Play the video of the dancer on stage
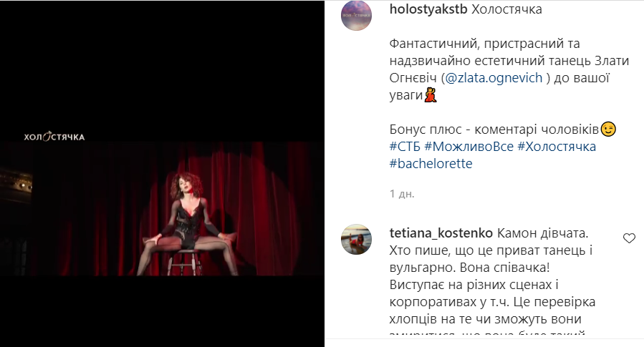The width and height of the screenshot is (644, 347). (162, 209)
